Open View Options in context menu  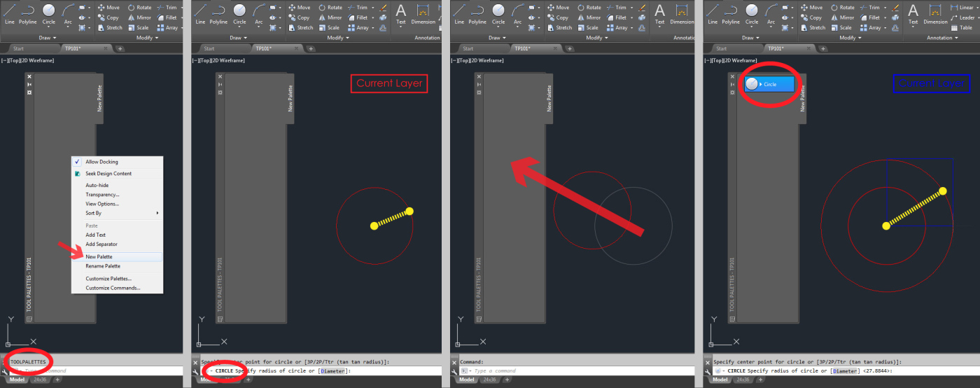pos(102,204)
